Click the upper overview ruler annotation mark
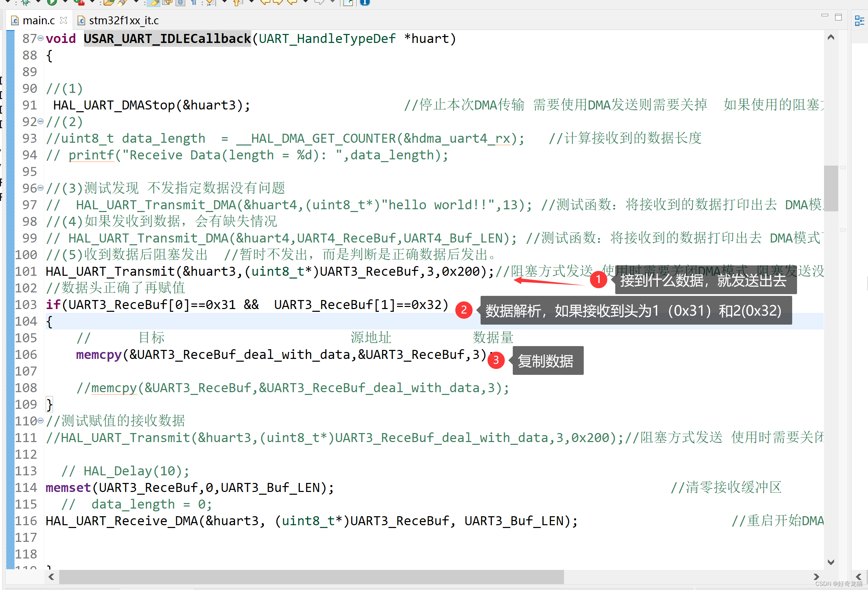Image resolution: width=868 pixels, height=590 pixels. (843, 167)
